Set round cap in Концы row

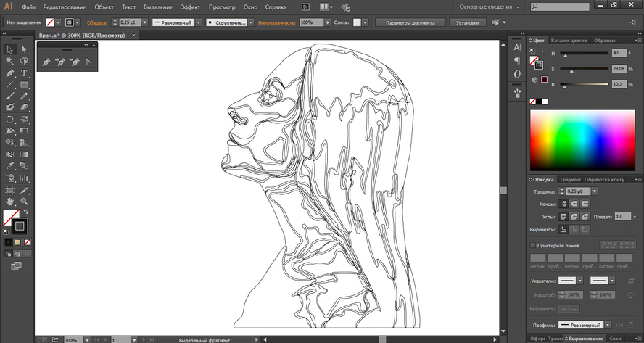click(574, 204)
